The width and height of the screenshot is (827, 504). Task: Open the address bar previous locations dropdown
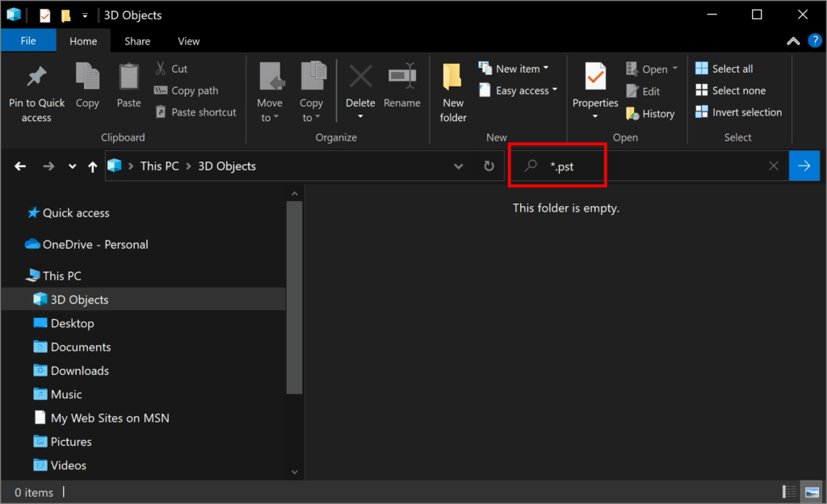[459, 166]
